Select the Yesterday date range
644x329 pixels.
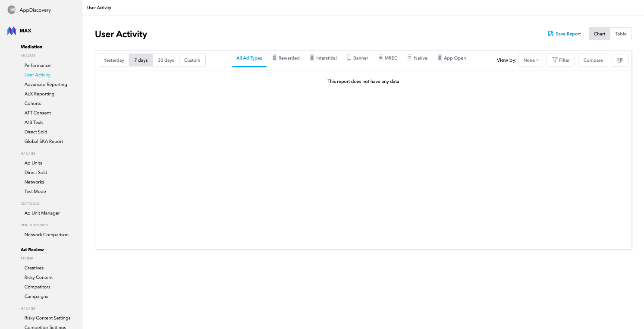(x=113, y=60)
